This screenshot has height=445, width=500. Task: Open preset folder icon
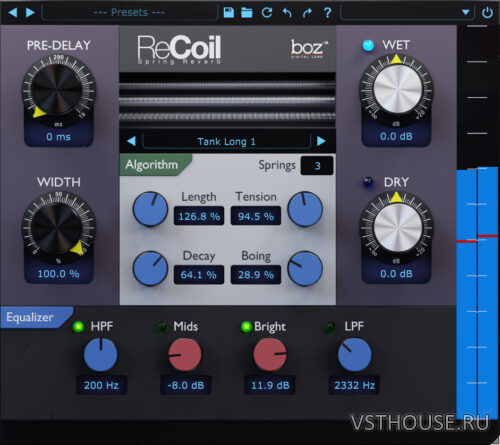click(x=247, y=13)
